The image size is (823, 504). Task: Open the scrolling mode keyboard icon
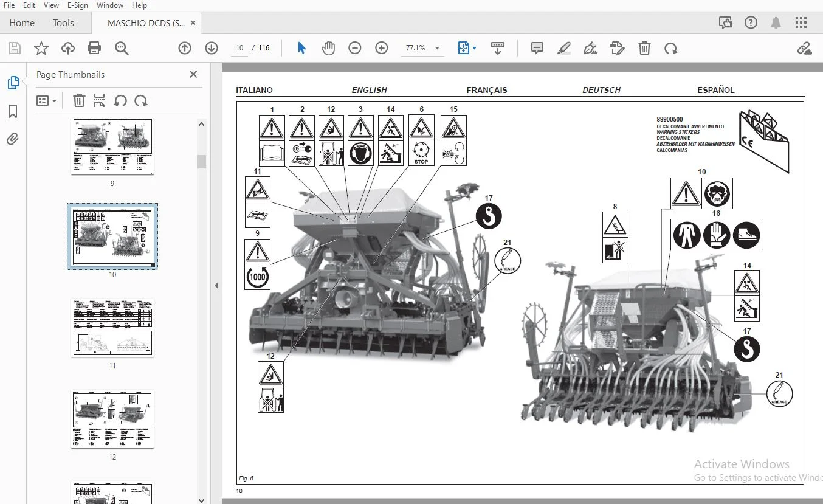click(498, 48)
